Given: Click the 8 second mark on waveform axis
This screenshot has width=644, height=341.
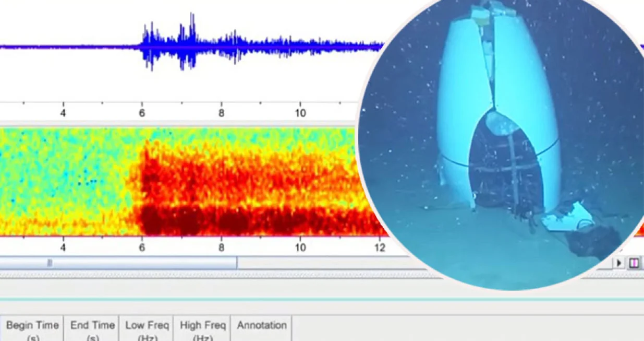Looking at the screenshot, I should click(x=221, y=113).
